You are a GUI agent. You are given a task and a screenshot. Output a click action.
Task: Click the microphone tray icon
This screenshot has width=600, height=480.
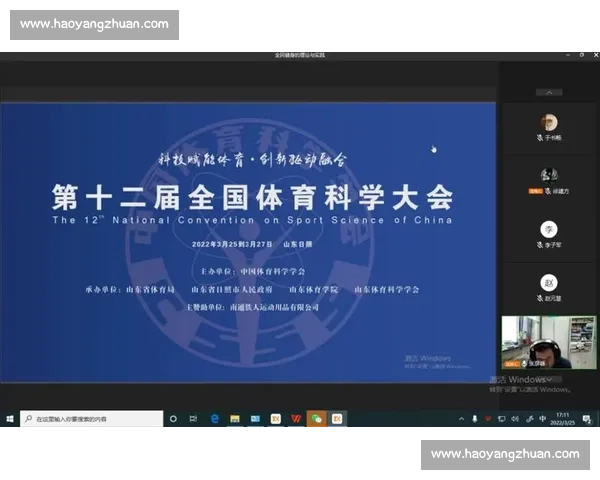tap(474, 419)
